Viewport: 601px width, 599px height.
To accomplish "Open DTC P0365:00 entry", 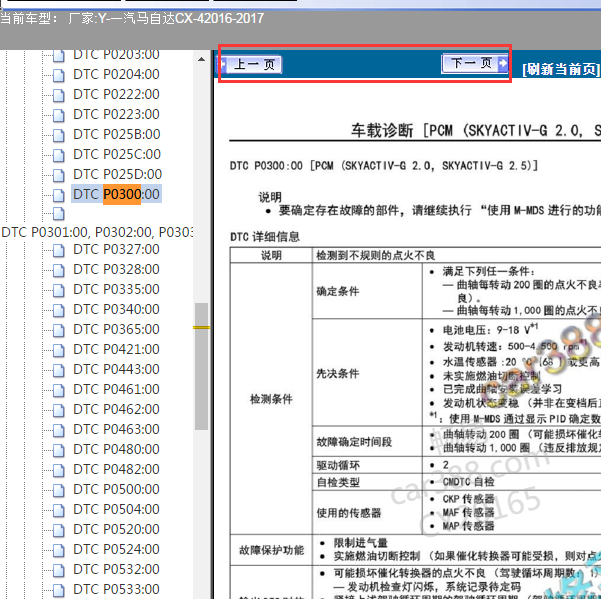I will (x=116, y=329).
